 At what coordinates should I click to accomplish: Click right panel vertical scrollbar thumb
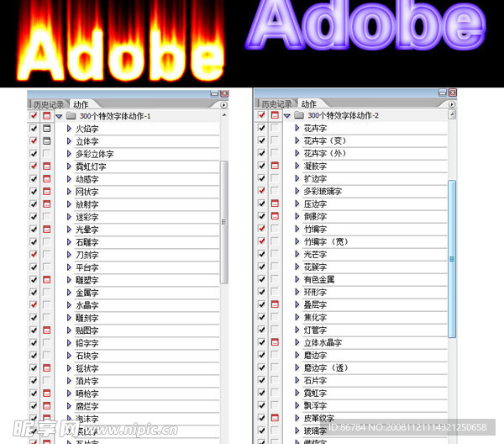[x=452, y=259]
